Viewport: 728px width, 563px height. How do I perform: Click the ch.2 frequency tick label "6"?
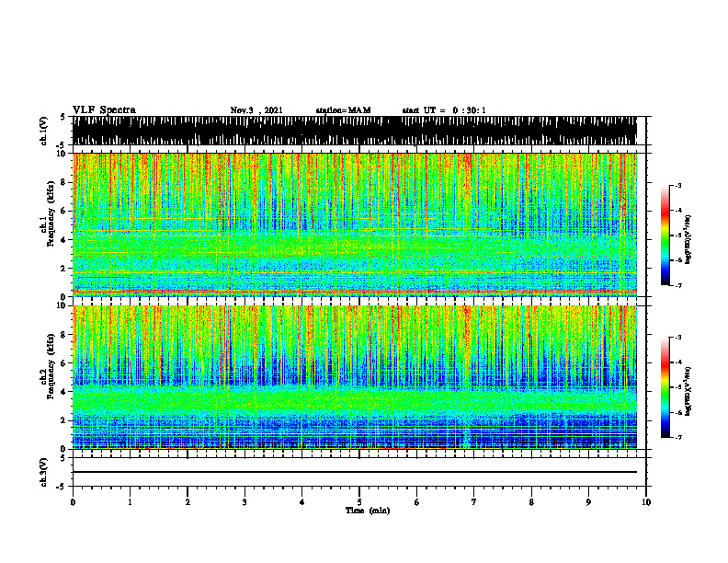coord(64,362)
